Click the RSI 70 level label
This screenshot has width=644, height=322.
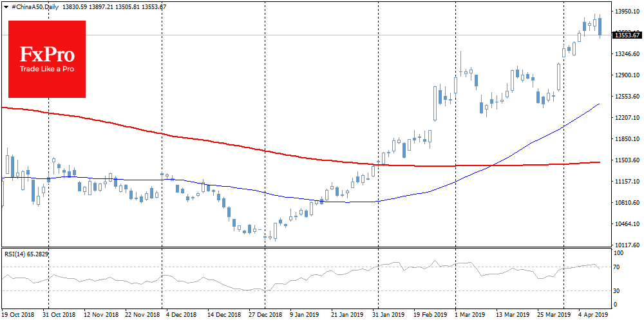click(x=617, y=266)
